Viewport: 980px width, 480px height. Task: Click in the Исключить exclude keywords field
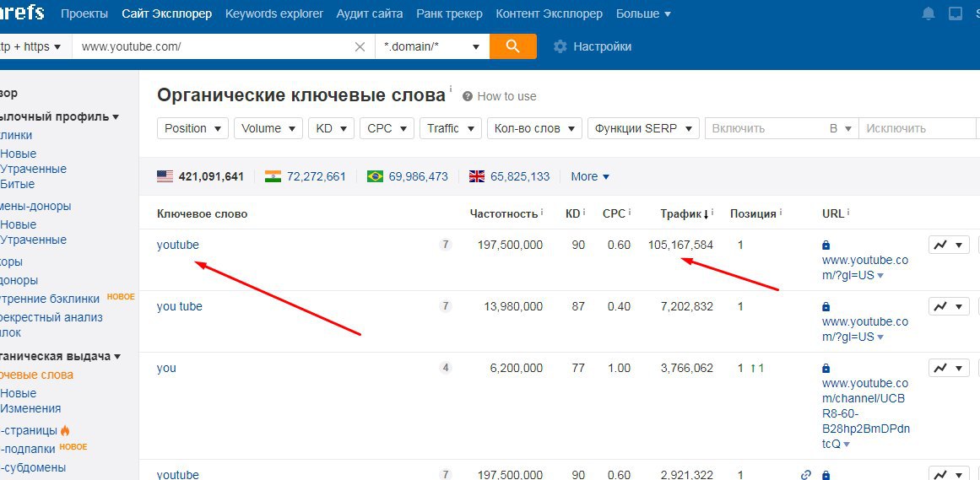click(x=917, y=128)
